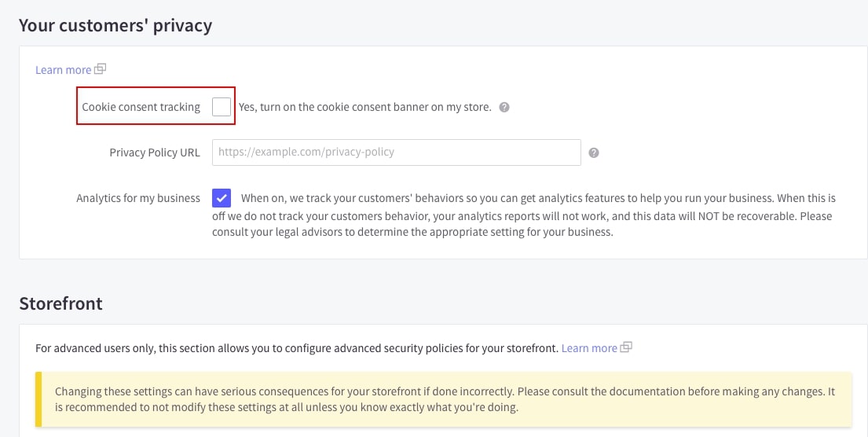Uncheck Analytics for my business checkbox

tap(222, 199)
